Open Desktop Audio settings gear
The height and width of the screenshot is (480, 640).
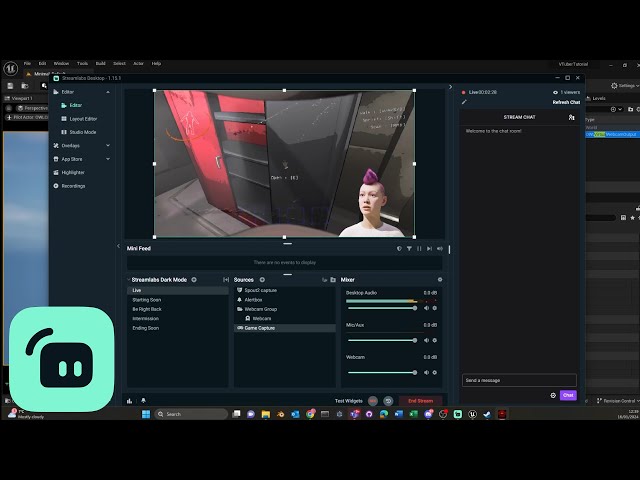click(x=435, y=309)
